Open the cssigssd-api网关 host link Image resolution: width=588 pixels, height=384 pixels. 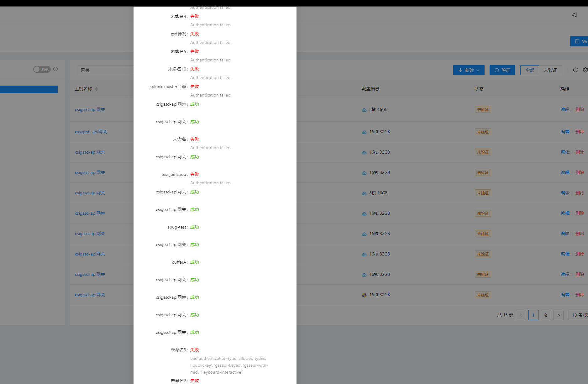91,132
